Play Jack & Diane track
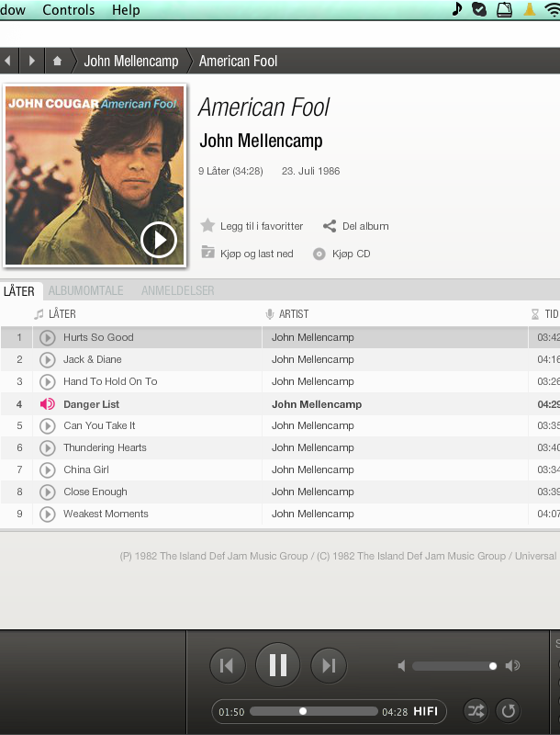The width and height of the screenshot is (560, 735). coord(48,359)
